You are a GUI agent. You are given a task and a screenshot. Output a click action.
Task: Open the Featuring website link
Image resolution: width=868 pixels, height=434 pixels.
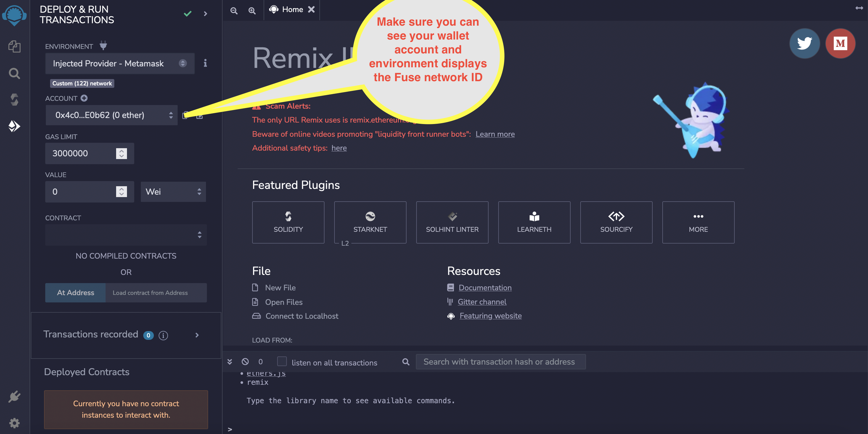490,316
